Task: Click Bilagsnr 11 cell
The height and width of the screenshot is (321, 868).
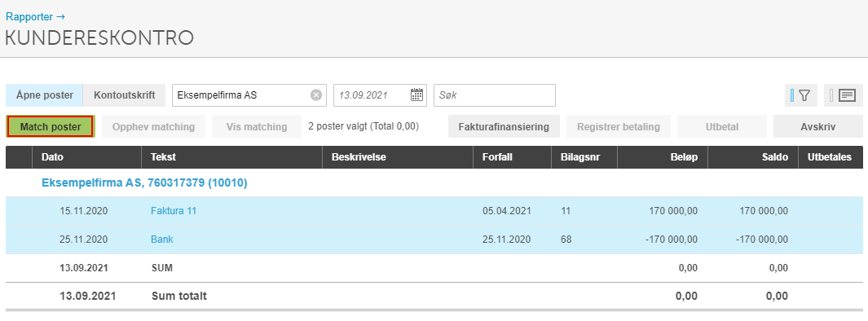Action: click(565, 211)
